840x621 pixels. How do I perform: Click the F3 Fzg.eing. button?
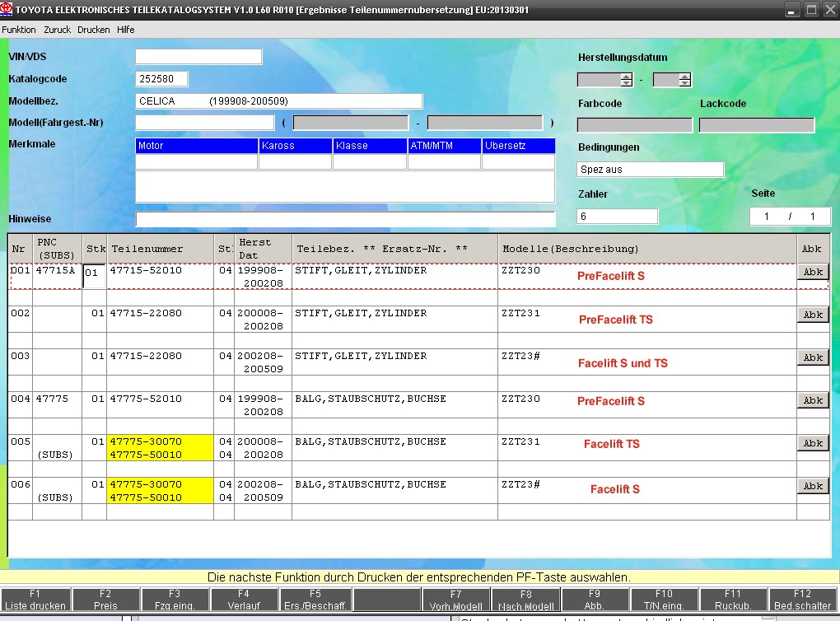[x=175, y=600]
